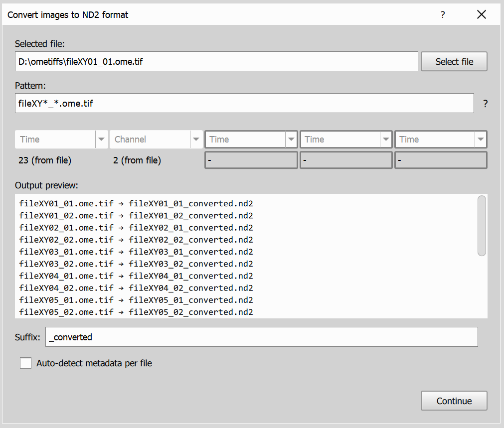Close the Convert images to ND2 dialog

pyautogui.click(x=481, y=14)
